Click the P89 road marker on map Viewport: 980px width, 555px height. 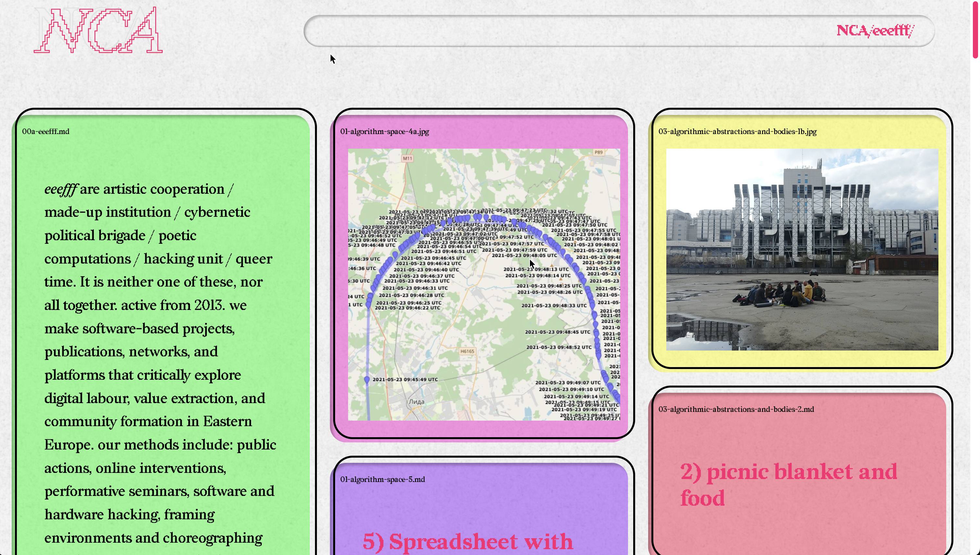tap(598, 152)
